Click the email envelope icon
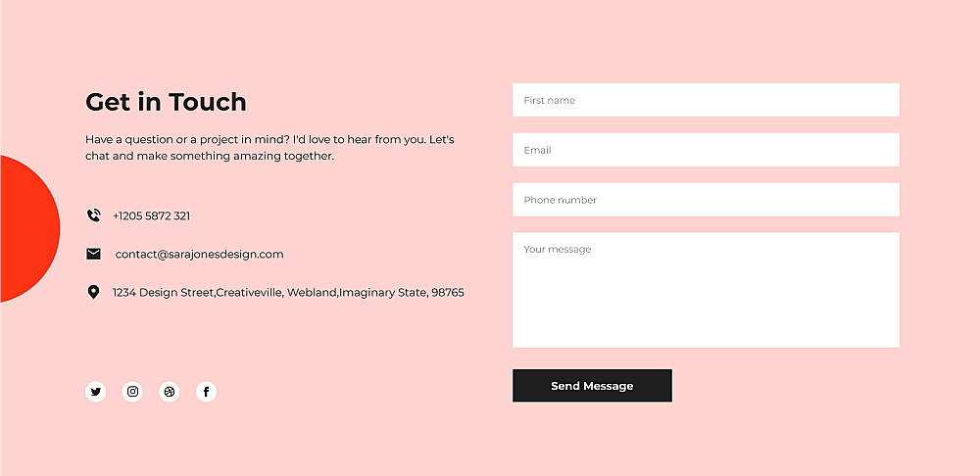980x476 pixels. 93,254
